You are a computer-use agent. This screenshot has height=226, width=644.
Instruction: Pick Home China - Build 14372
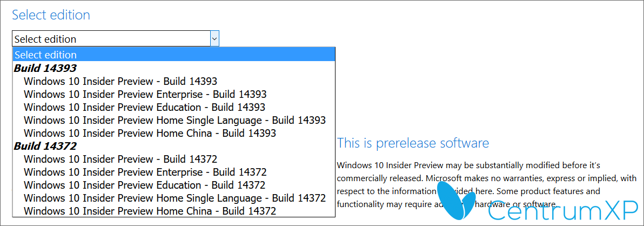174,211
